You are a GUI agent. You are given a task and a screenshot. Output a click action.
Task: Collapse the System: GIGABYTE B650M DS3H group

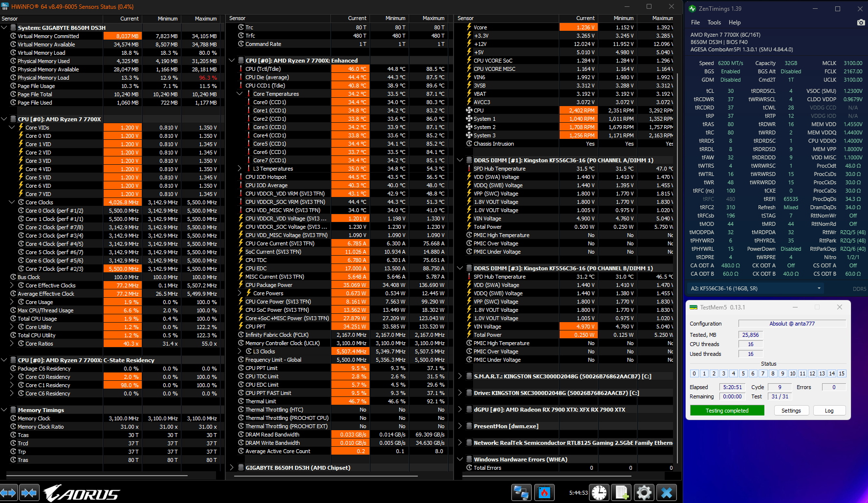point(4,28)
